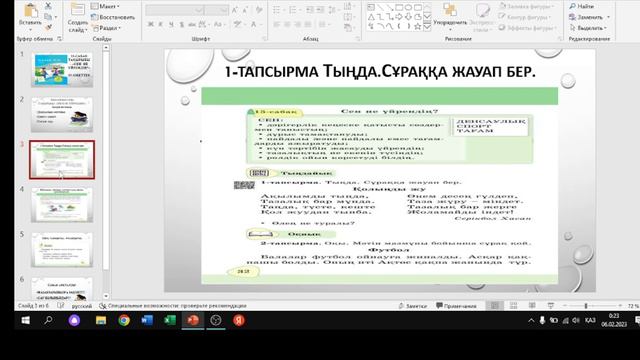Click Найти magnifier in editing group
Image resolution: width=640 pixels, height=360 pixels.
[x=573, y=6]
